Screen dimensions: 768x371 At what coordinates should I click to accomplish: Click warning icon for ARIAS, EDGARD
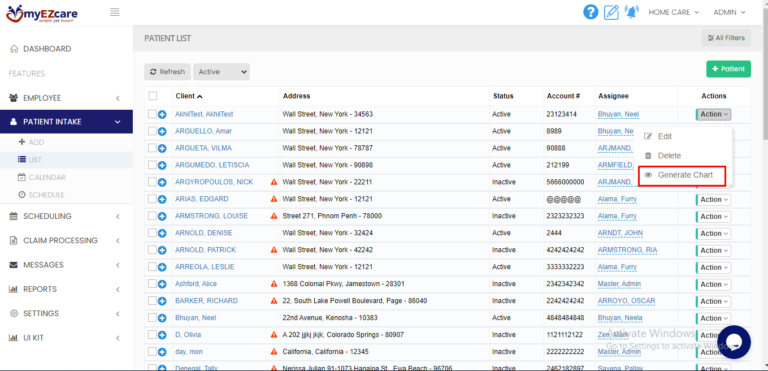[x=274, y=199]
